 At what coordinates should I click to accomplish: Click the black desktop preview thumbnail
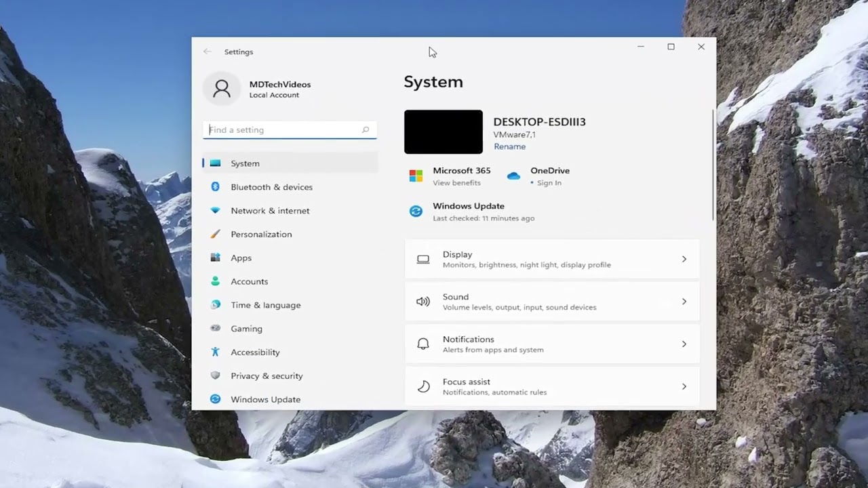coord(443,131)
